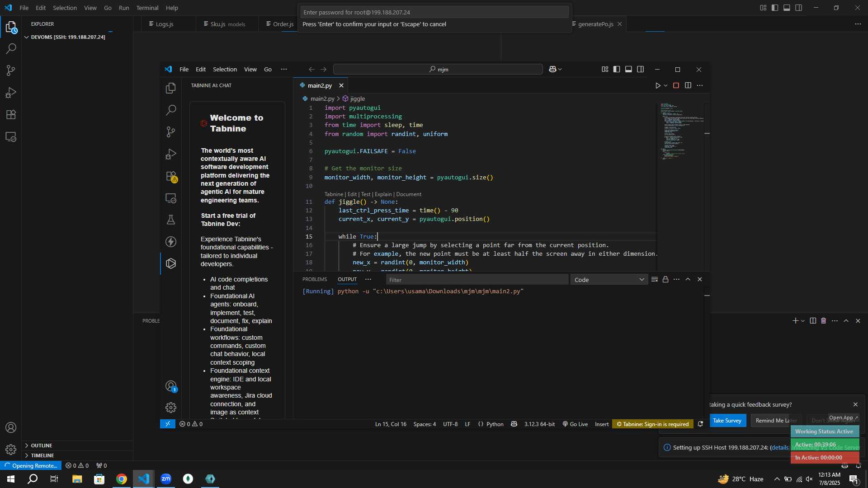Click the Go Live button in the status bar

[575, 424]
